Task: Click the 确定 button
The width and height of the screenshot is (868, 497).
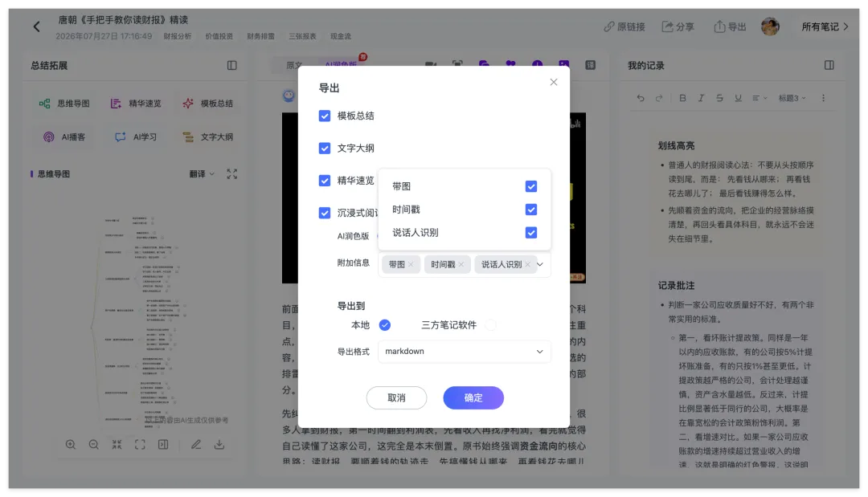Action: click(x=473, y=397)
